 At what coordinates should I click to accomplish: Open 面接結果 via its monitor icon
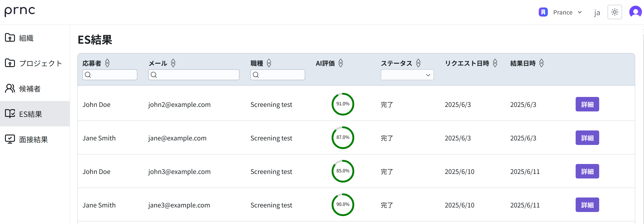coord(10,139)
